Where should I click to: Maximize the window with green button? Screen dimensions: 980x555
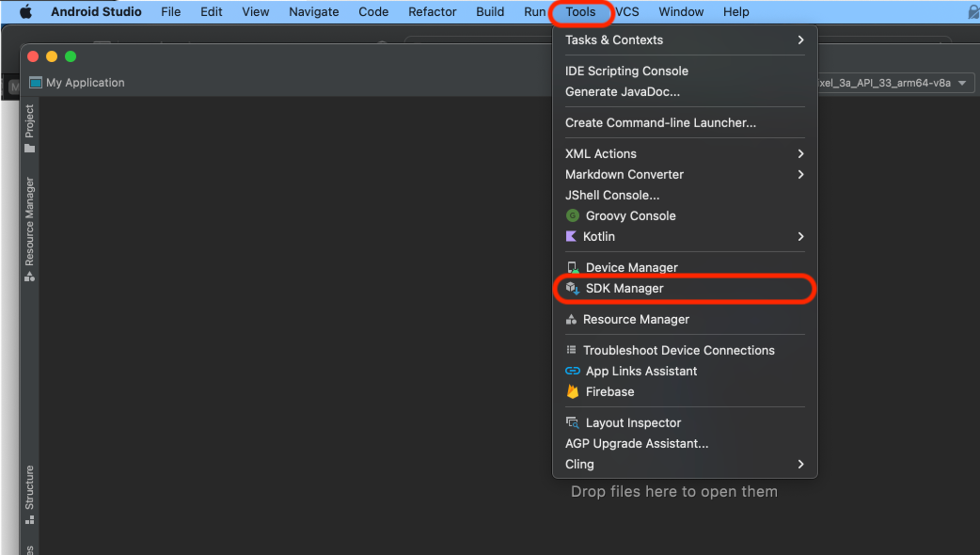pyautogui.click(x=71, y=56)
